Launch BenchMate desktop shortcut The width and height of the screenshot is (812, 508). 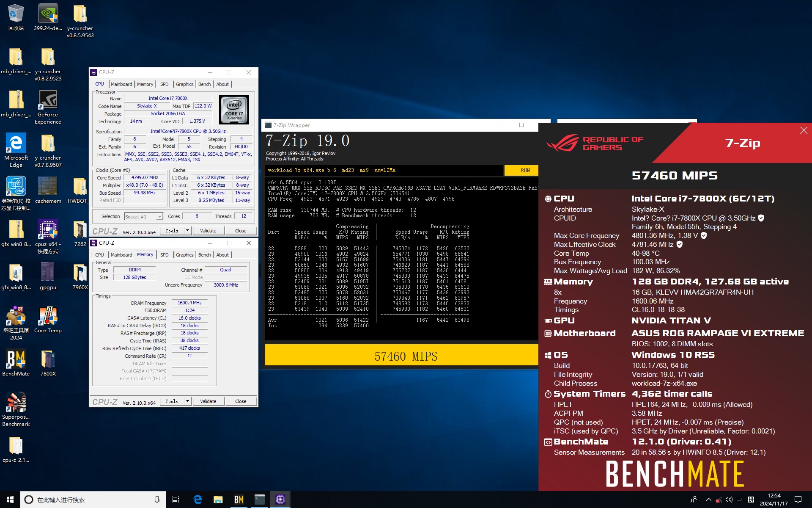16,363
